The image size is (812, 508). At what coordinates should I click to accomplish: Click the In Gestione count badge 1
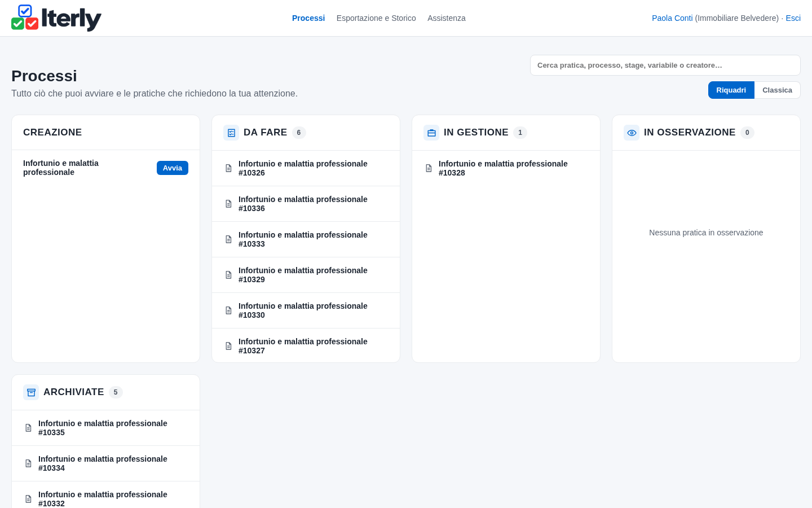520,133
